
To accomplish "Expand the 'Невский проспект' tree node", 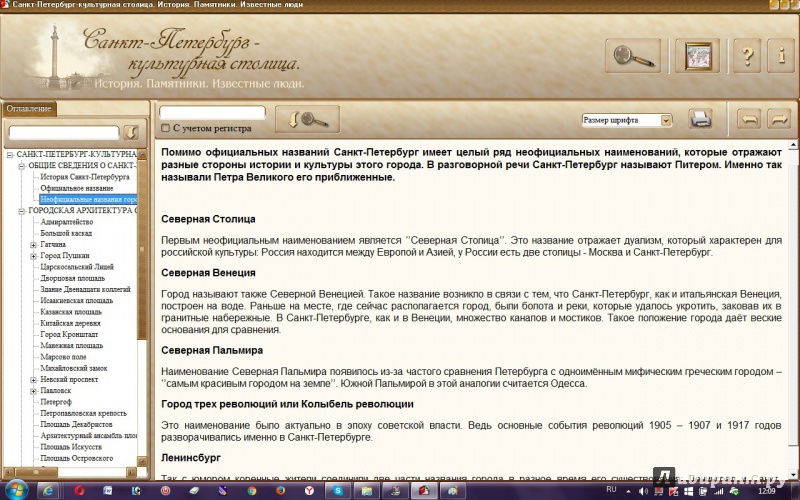I will click(33, 380).
